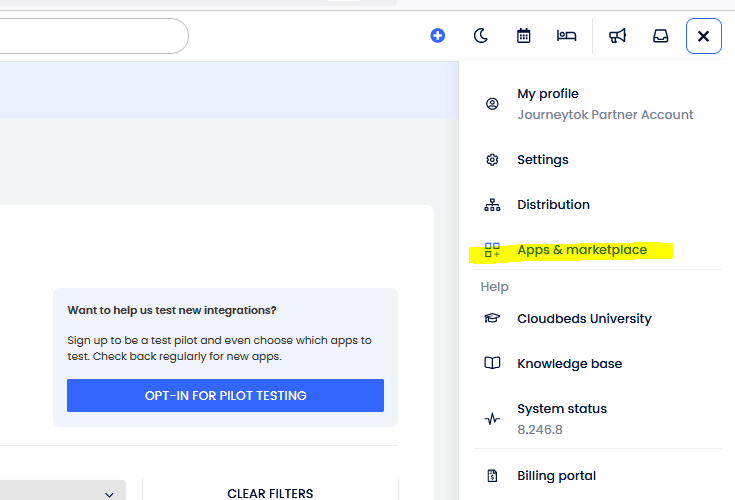The width and height of the screenshot is (735, 500).
Task: Open Cloudbeds University help link
Action: pyautogui.click(x=584, y=319)
